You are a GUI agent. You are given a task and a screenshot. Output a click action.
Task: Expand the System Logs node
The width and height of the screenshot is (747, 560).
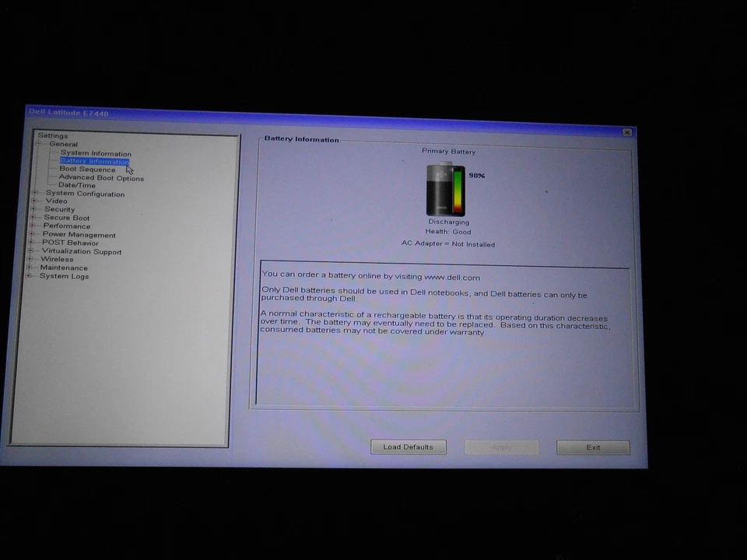pos(30,275)
